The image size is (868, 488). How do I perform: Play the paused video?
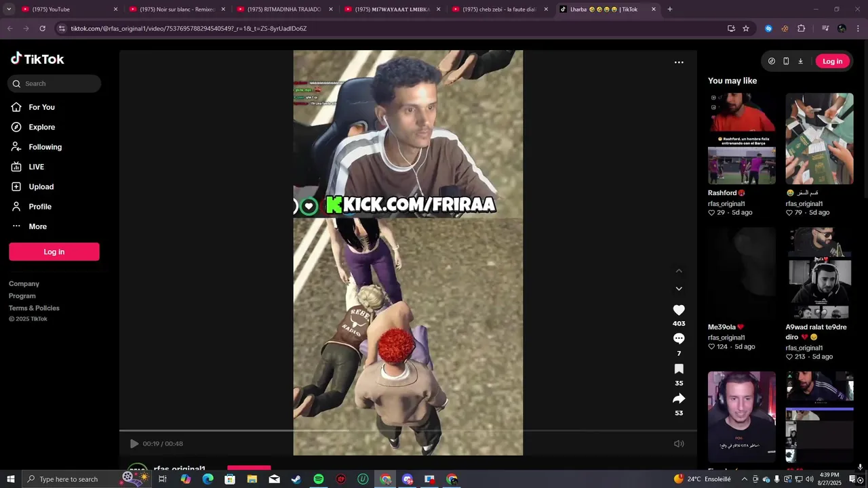click(x=134, y=444)
